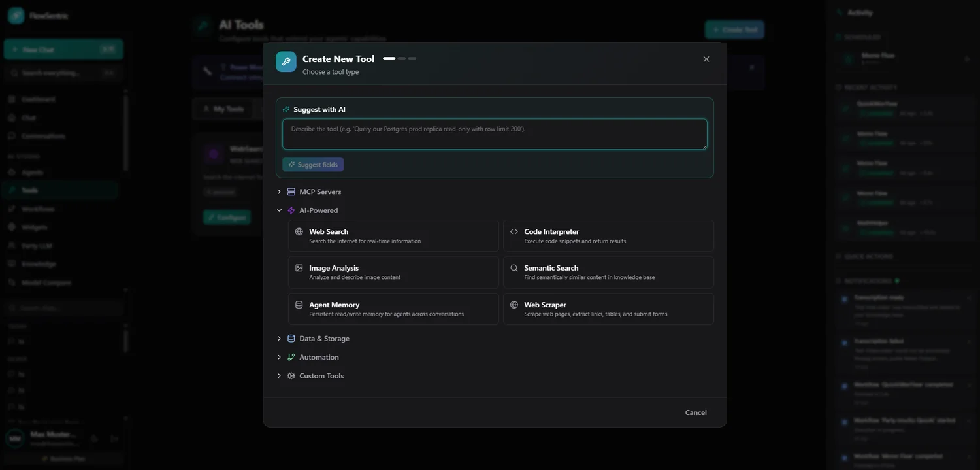Open Conversations in the sidebar
Viewport: 980px width, 470px height.
pos(60,136)
